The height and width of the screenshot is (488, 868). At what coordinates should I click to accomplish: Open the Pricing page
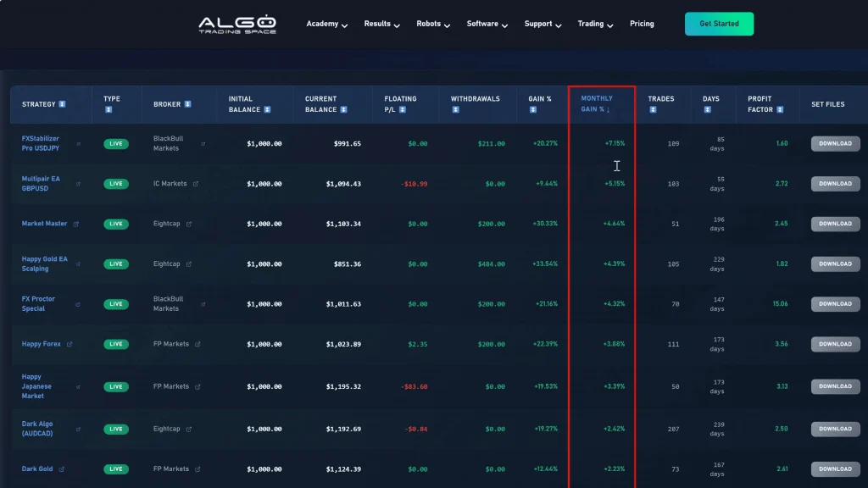point(642,24)
